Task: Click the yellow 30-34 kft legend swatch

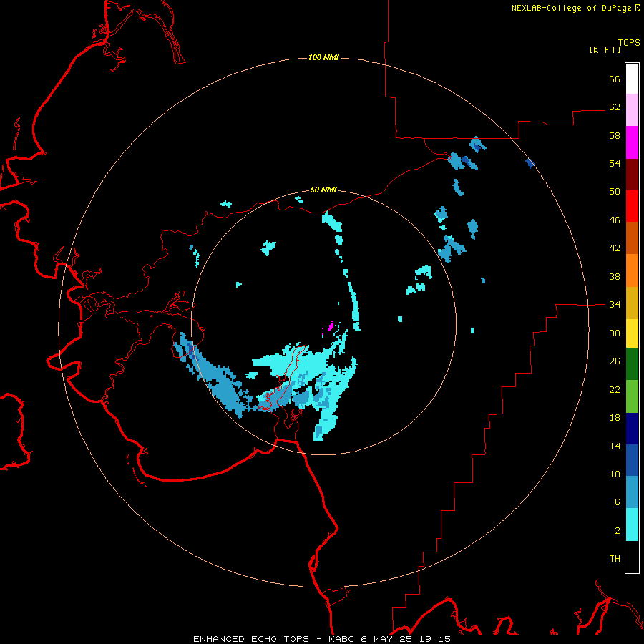Action: click(632, 333)
